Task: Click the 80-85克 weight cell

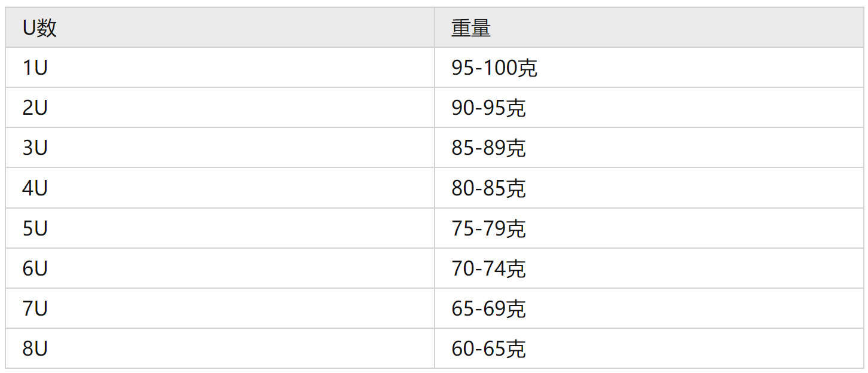Action: [648, 188]
